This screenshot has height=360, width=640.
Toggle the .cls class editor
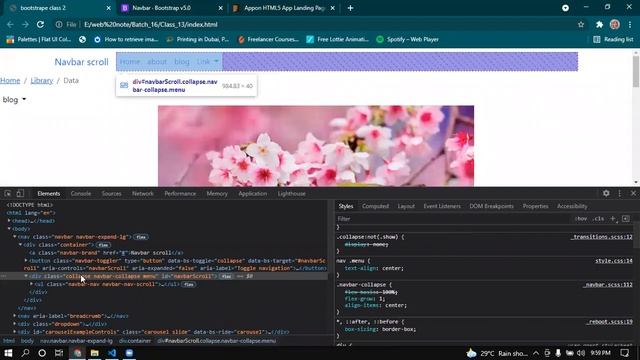(x=599, y=219)
